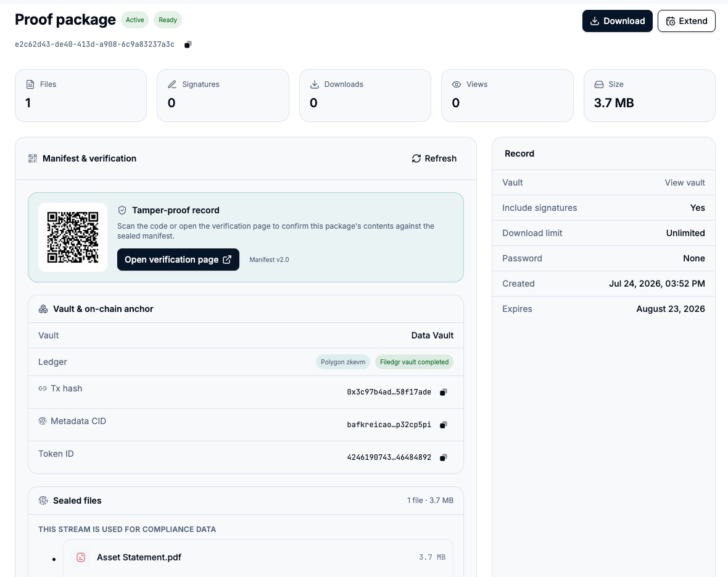This screenshot has width=728, height=577.
Task: Click the Asset Statement PDF icon
Action: [x=81, y=557]
